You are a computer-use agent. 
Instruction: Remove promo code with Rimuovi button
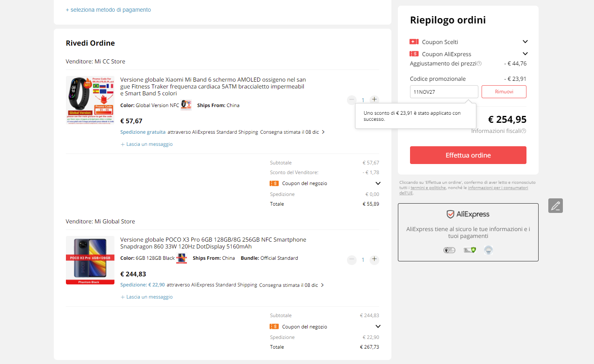(504, 92)
